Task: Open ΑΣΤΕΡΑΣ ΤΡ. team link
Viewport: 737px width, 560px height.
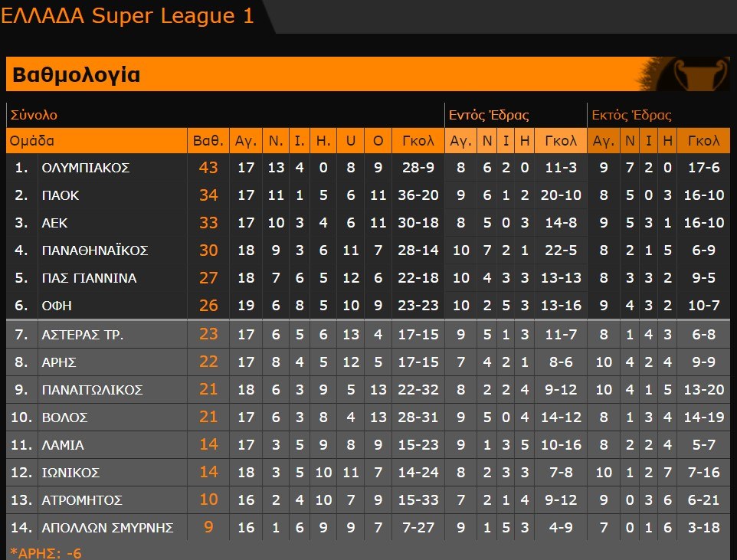Action: click(x=83, y=335)
